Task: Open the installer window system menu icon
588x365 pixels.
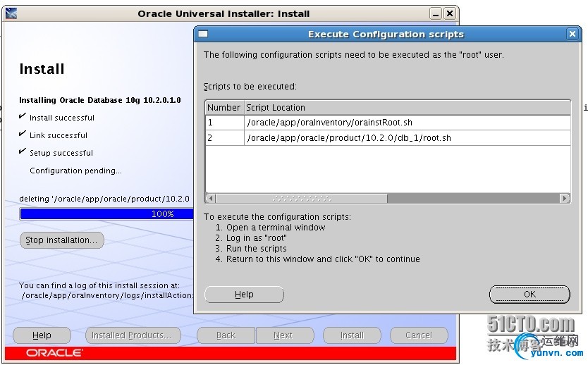Action: click(11, 13)
